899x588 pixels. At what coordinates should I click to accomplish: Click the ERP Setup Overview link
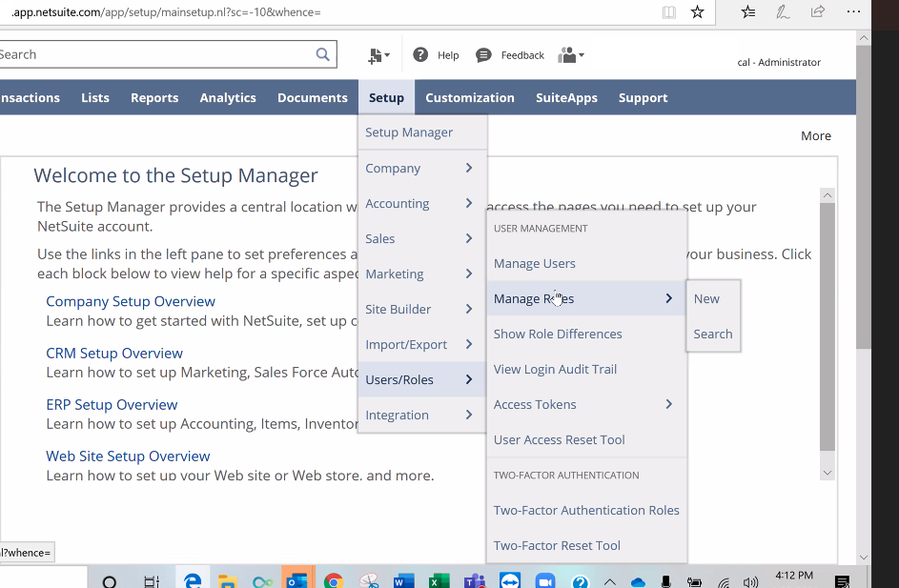pos(112,403)
